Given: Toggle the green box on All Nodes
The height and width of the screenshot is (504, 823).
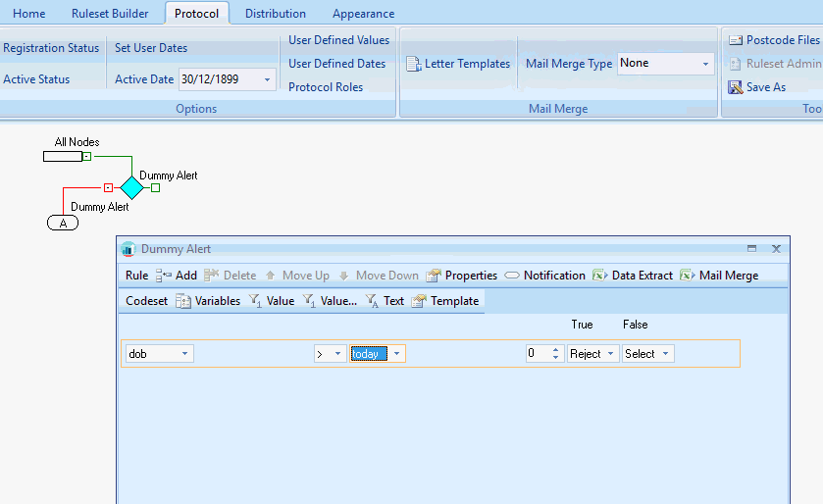Looking at the screenshot, I should pos(87,156).
